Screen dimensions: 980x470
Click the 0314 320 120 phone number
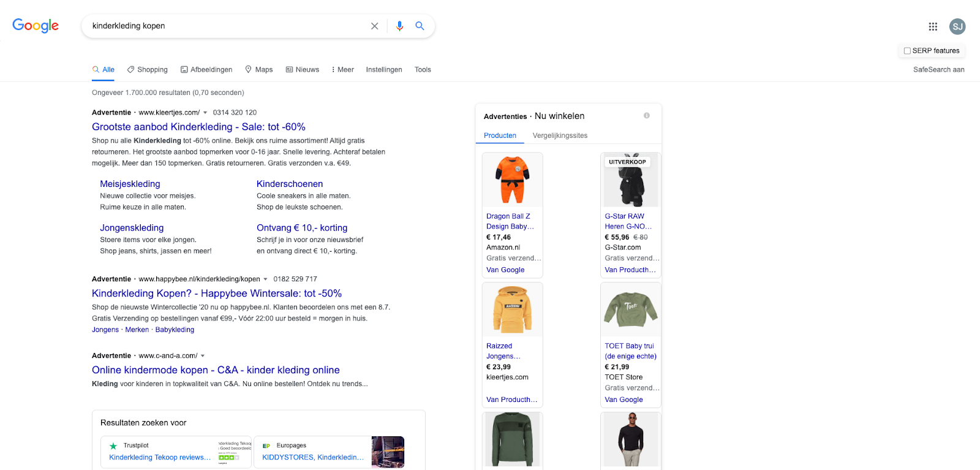tap(235, 113)
